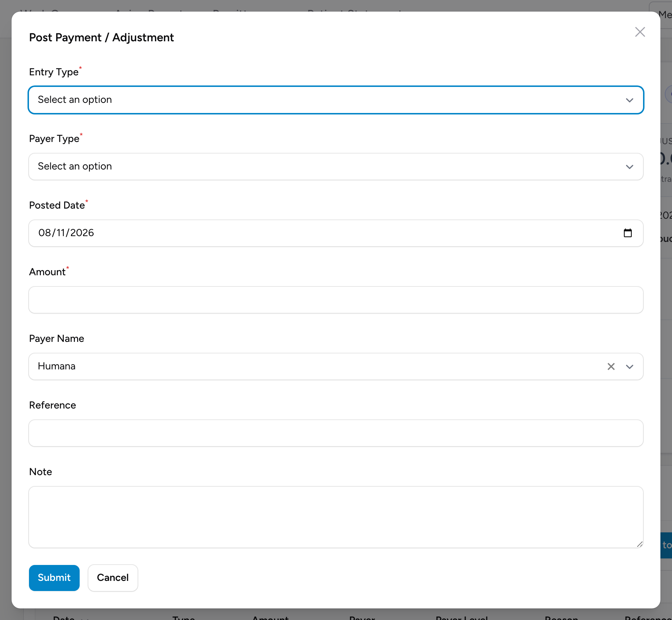
Task: Grab the Note textarea resize handle
Action: coord(640,544)
